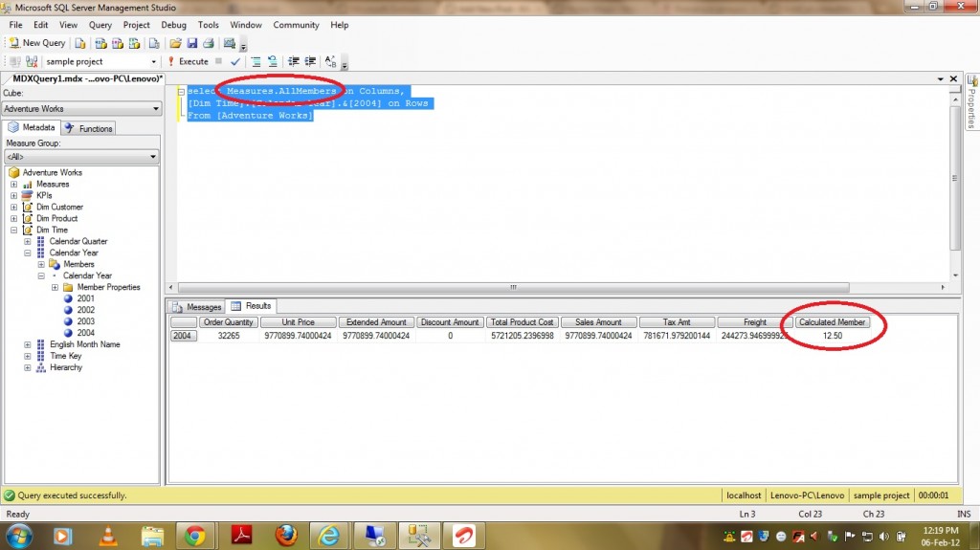
Task: Open the Cube selection dropdown
Action: [155, 109]
